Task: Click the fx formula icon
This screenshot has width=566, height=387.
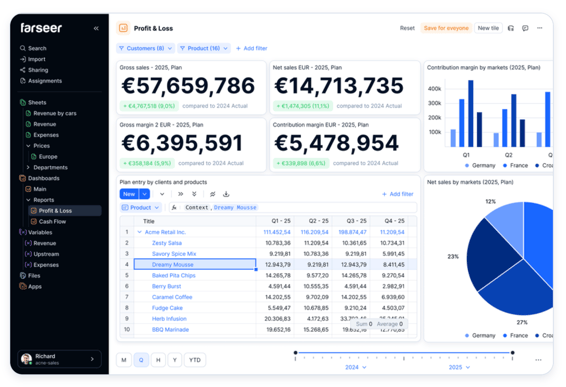Action: click(174, 207)
